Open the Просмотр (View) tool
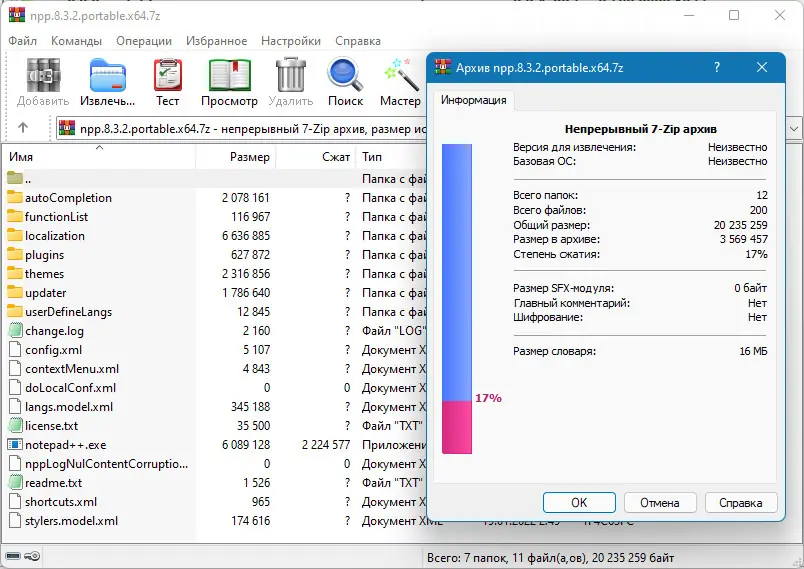This screenshot has width=804, height=569. click(230, 76)
